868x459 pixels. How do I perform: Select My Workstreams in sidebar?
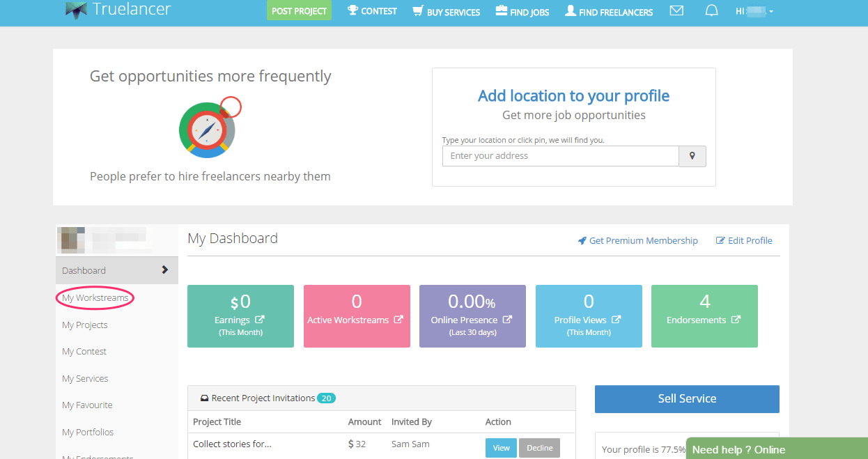tap(95, 298)
